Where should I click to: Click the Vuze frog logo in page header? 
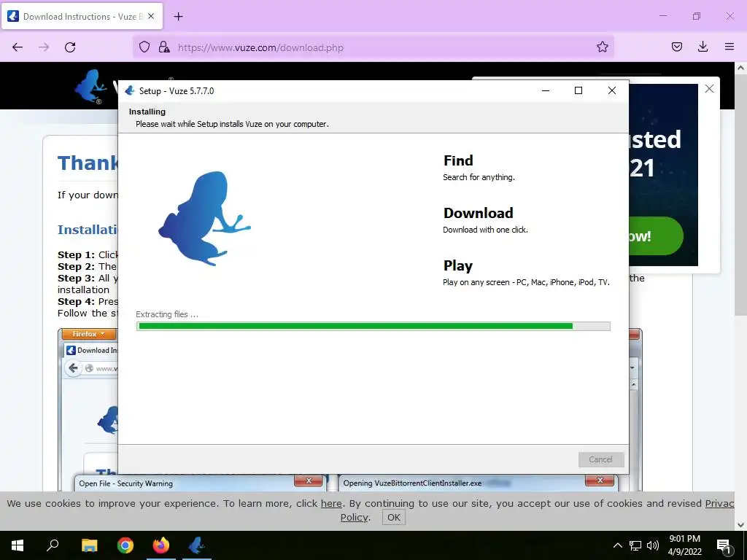pos(91,87)
